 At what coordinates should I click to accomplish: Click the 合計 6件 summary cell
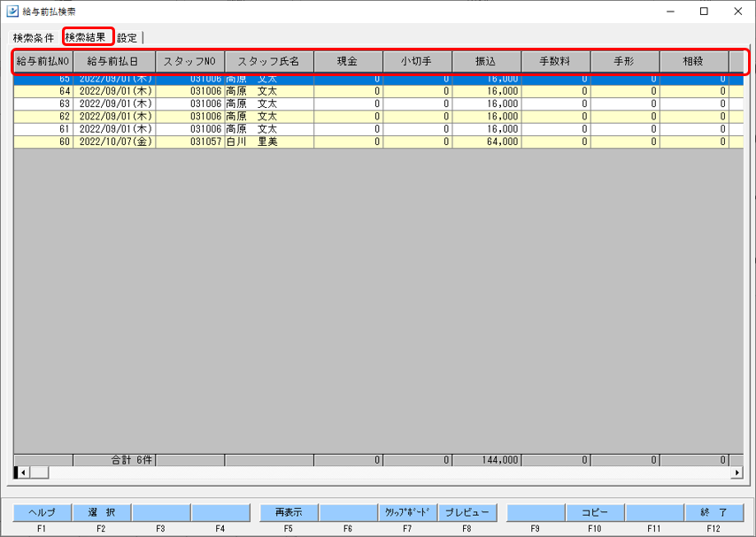(x=114, y=460)
